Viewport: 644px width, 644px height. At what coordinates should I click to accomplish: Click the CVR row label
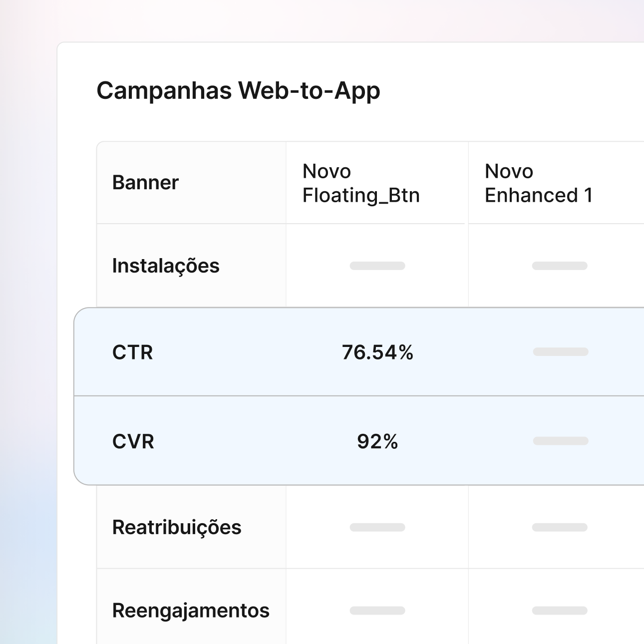[133, 442]
